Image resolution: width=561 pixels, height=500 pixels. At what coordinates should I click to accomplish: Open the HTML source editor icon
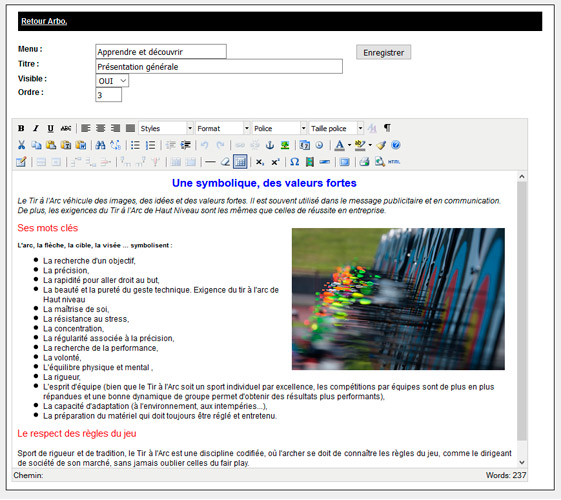(x=394, y=162)
